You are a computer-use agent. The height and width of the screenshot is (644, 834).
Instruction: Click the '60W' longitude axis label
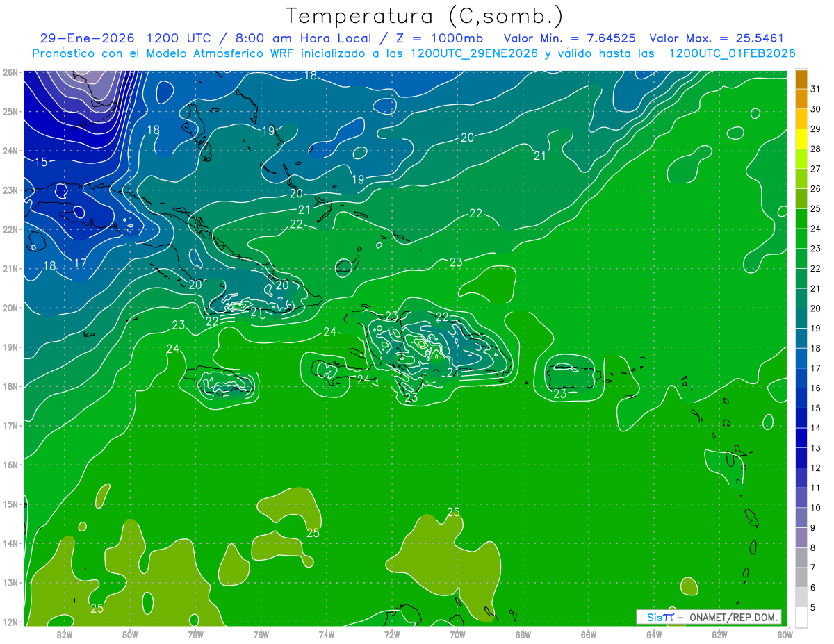785,634
